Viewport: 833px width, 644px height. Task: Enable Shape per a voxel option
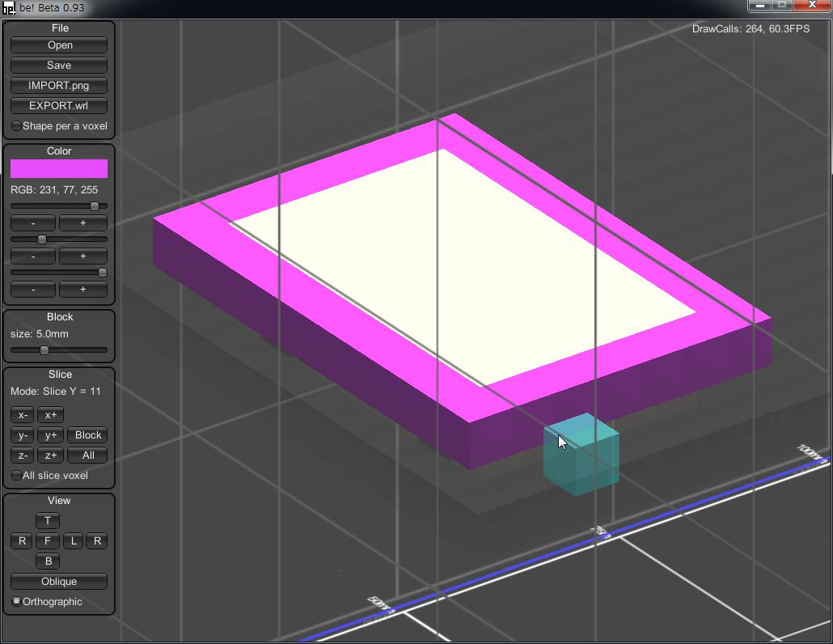click(17, 126)
